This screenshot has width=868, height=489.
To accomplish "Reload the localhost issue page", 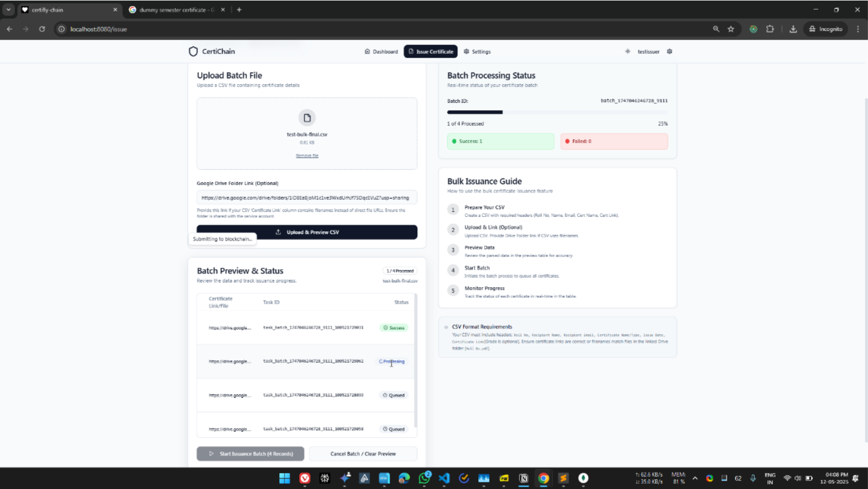I will 42,29.
